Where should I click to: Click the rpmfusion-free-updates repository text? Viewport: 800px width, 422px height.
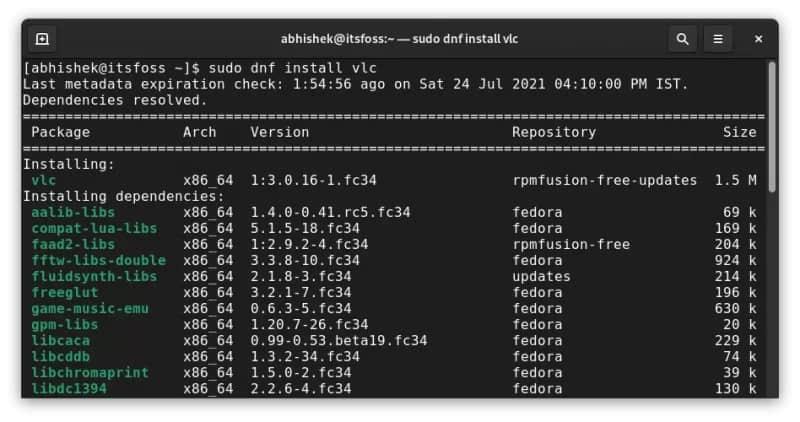click(604, 180)
